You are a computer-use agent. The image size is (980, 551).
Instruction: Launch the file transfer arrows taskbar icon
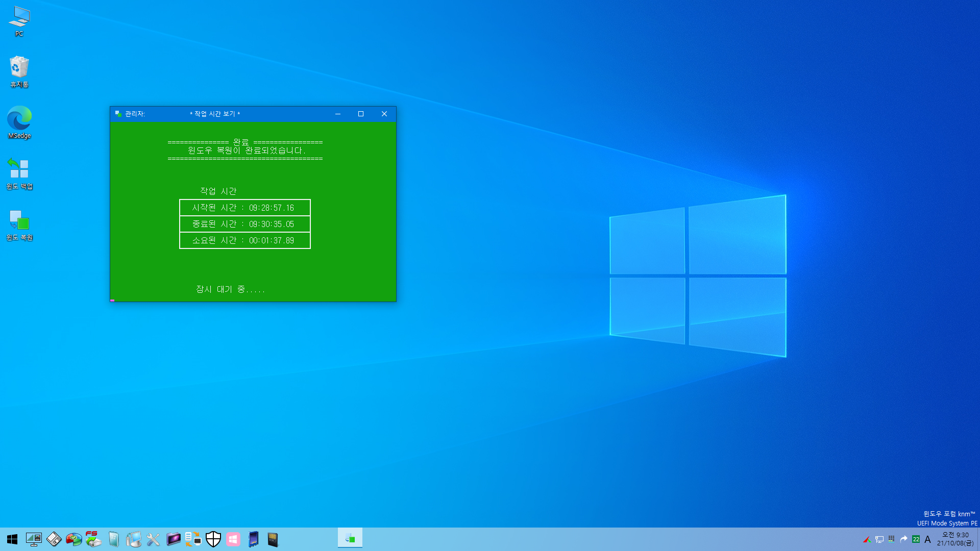pyautogui.click(x=193, y=539)
